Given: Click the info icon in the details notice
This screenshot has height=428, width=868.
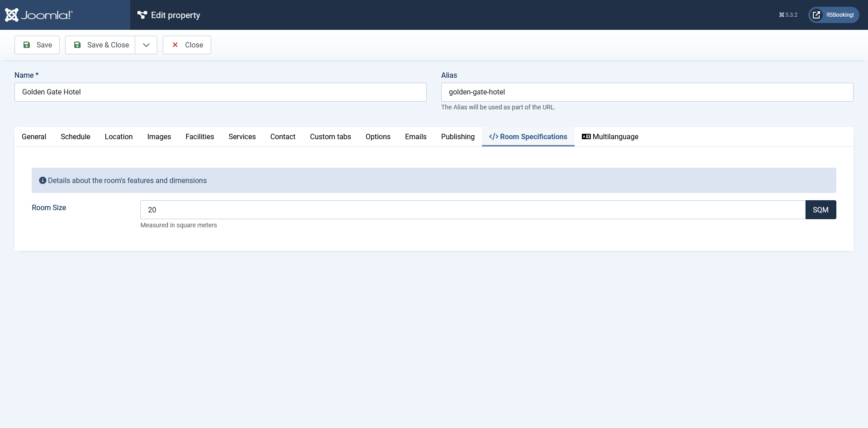Looking at the screenshot, I should point(42,180).
